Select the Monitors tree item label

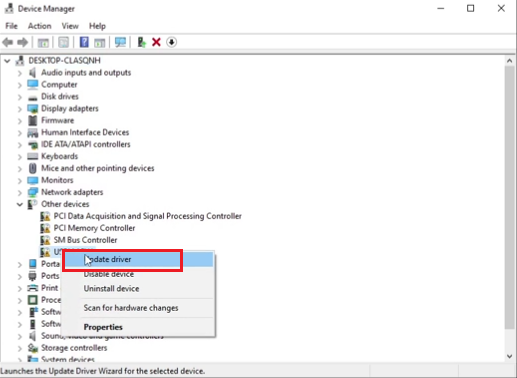pos(57,180)
